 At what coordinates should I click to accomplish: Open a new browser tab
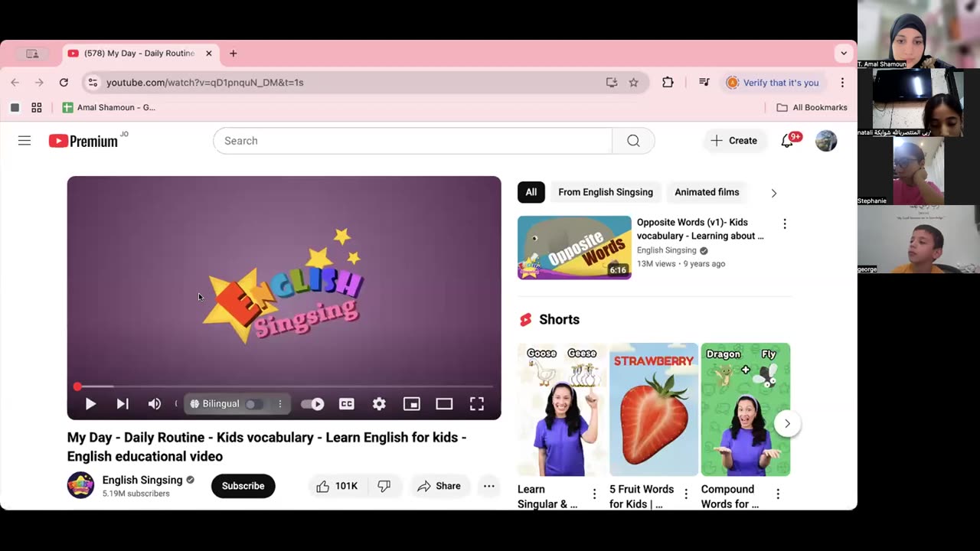point(234,54)
